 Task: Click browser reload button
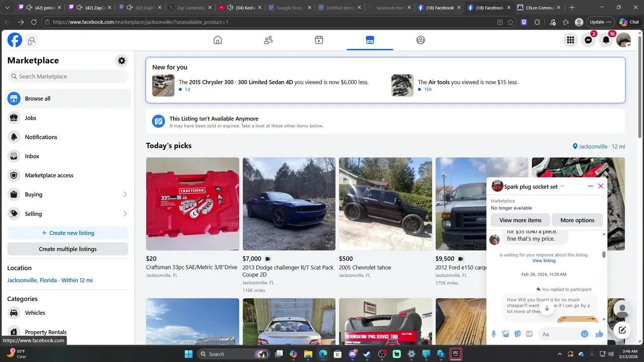(34, 22)
